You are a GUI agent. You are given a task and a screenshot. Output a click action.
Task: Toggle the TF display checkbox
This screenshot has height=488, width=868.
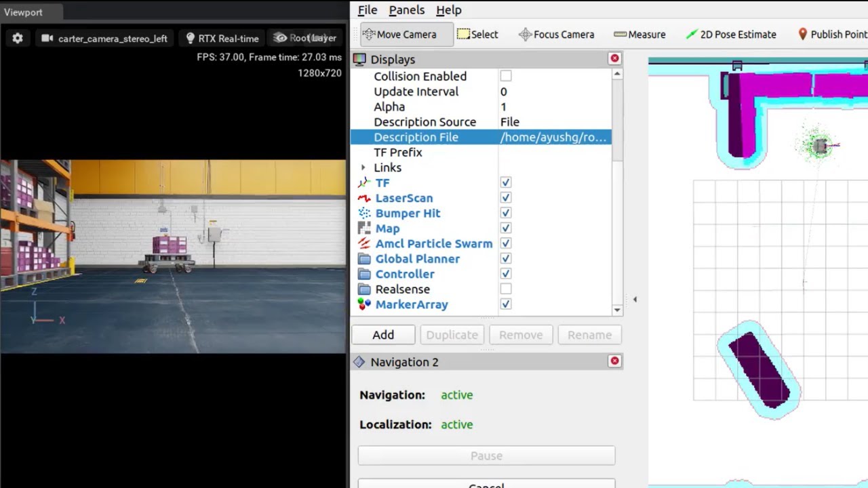(x=506, y=182)
